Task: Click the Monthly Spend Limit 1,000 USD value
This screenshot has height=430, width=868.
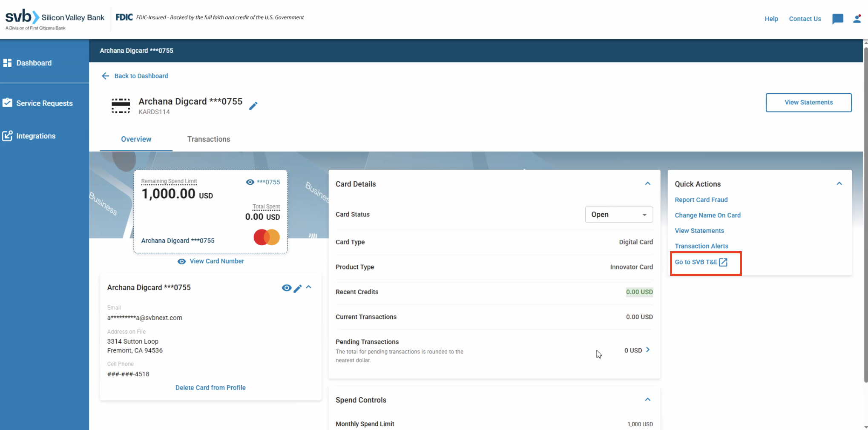Action: click(640, 424)
